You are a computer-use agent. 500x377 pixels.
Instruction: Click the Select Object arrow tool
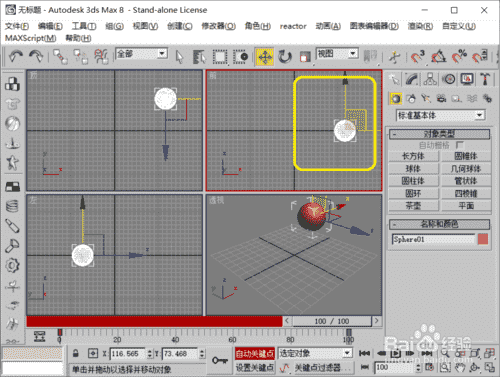pyautogui.click(x=180, y=57)
